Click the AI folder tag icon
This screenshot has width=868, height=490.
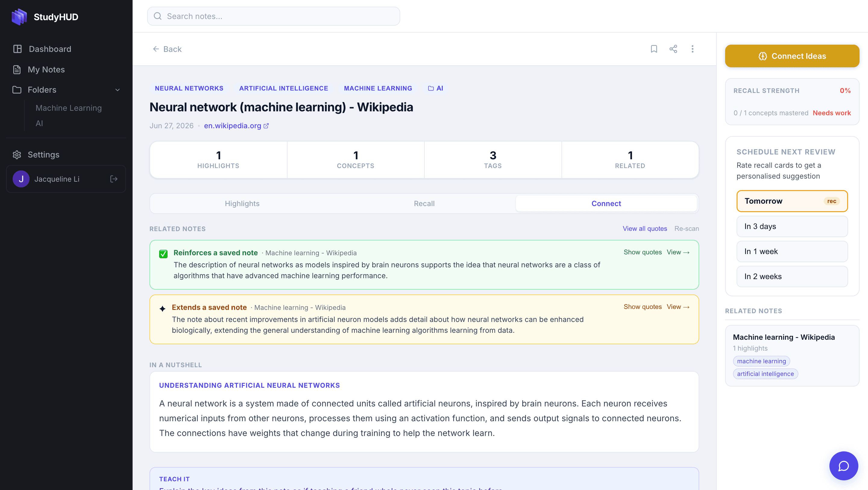pyautogui.click(x=431, y=88)
